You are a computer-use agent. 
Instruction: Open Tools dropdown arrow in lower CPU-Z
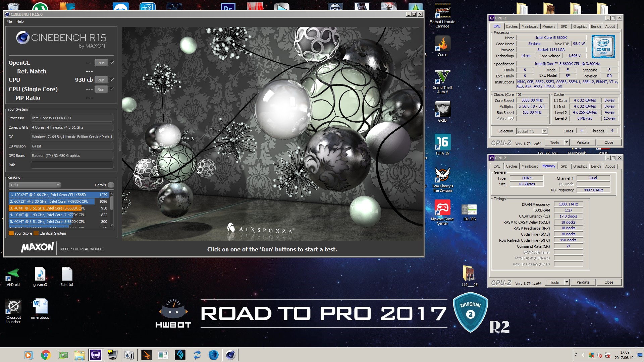point(567,282)
